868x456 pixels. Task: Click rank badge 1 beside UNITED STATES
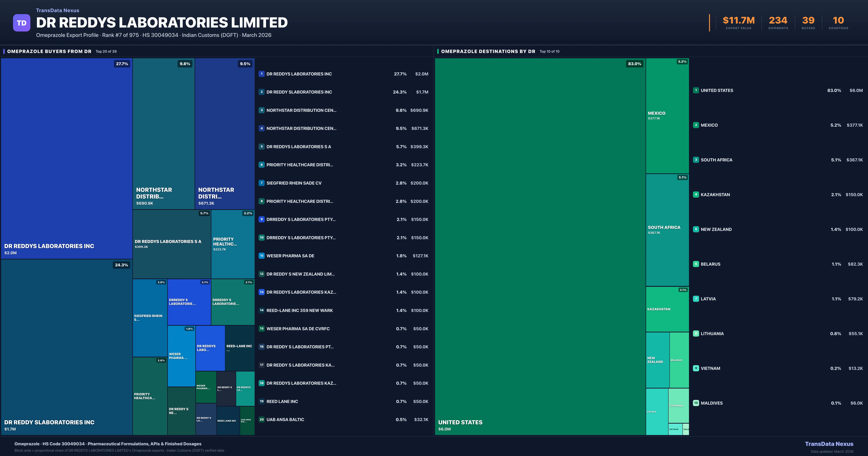696,90
